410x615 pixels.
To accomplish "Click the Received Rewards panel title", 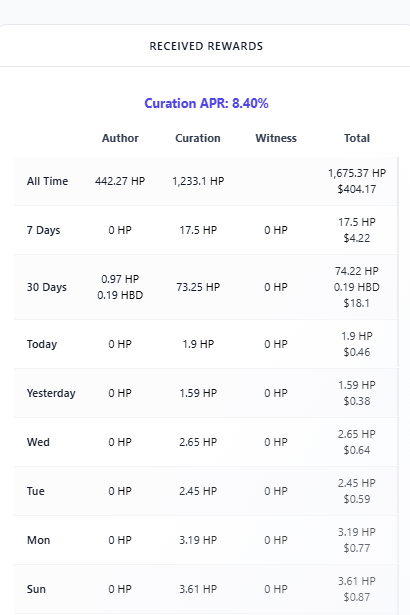I will coord(206,46).
